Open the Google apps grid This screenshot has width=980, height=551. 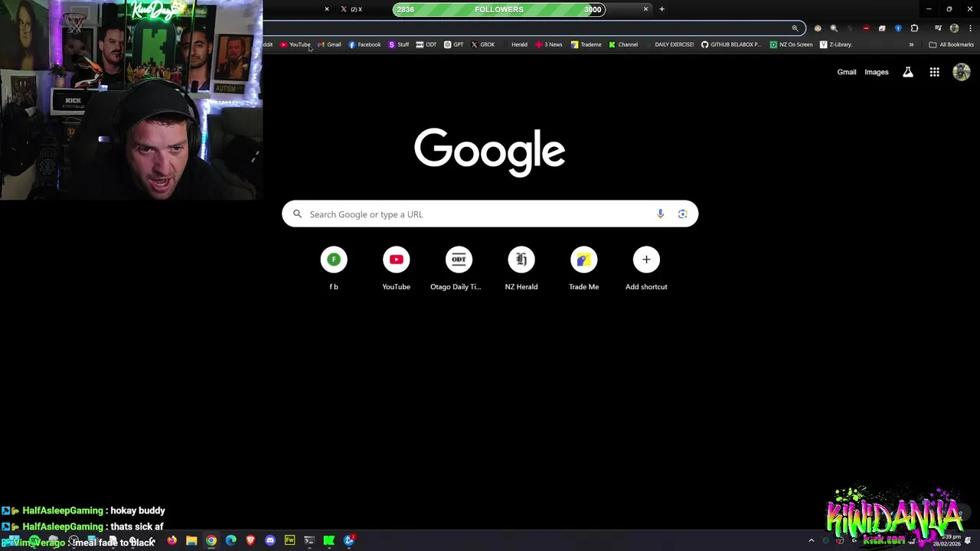coord(934,72)
